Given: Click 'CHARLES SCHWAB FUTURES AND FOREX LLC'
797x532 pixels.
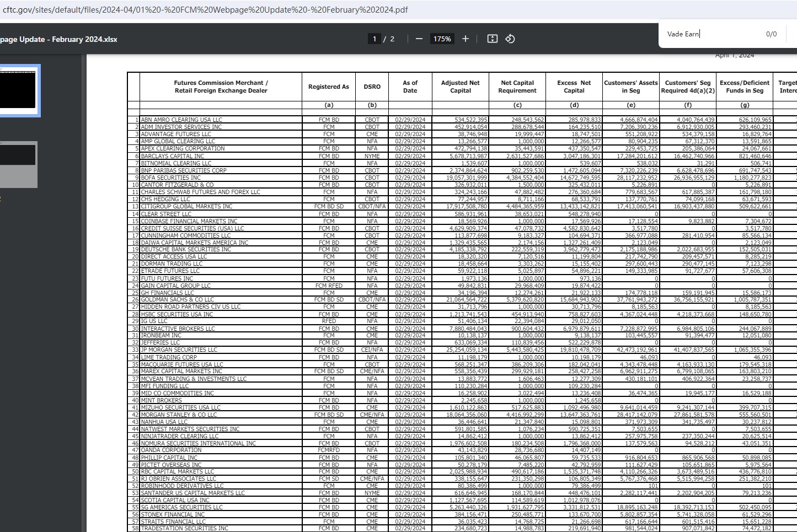Looking at the screenshot, I should click(x=201, y=192).
